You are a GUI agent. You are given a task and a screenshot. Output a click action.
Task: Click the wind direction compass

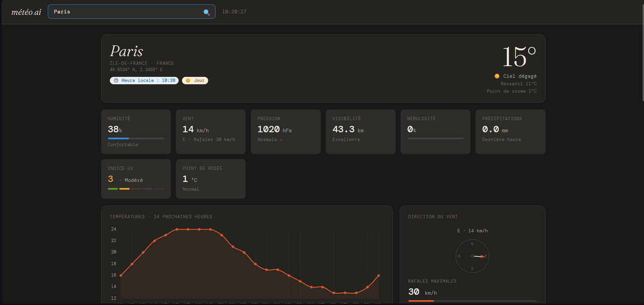472,256
